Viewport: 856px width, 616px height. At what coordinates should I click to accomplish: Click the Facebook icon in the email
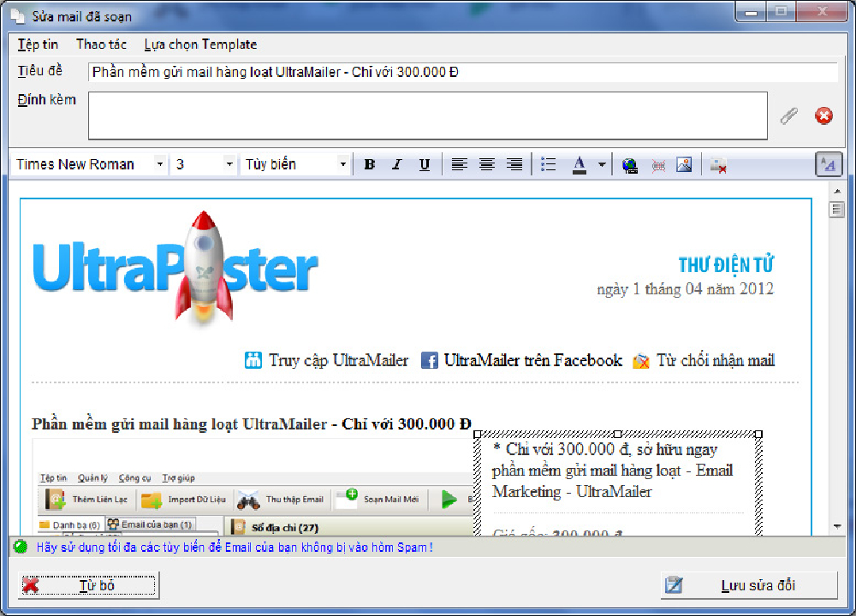(430, 361)
